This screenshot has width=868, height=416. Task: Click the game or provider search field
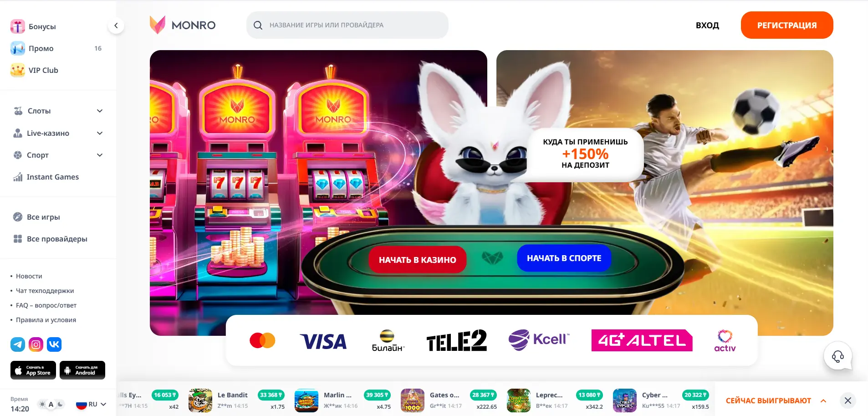pyautogui.click(x=347, y=25)
